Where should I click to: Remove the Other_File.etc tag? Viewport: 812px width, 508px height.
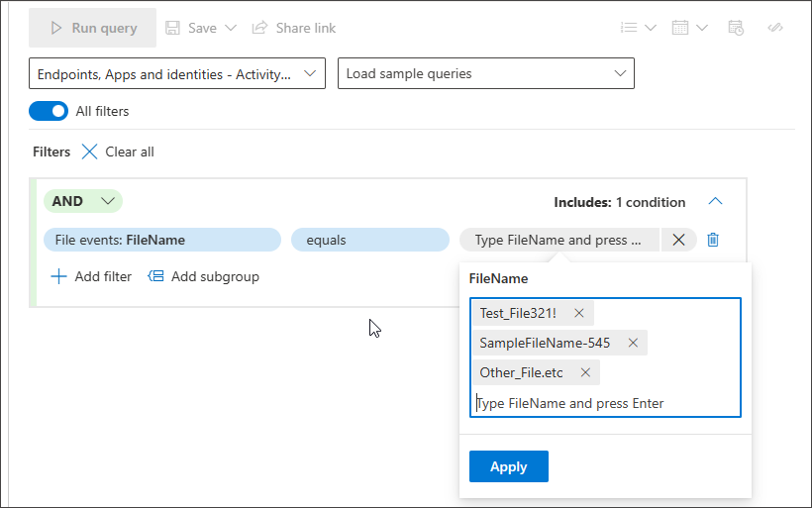585,372
